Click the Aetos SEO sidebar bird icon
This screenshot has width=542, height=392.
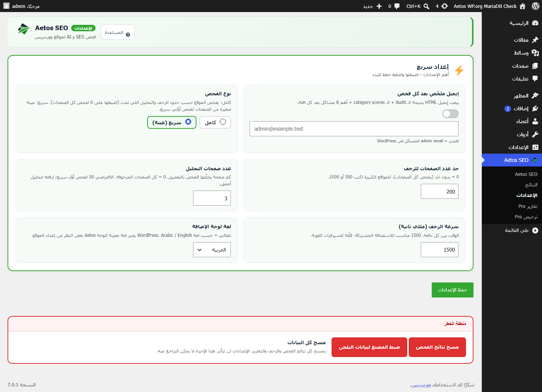[x=535, y=160]
